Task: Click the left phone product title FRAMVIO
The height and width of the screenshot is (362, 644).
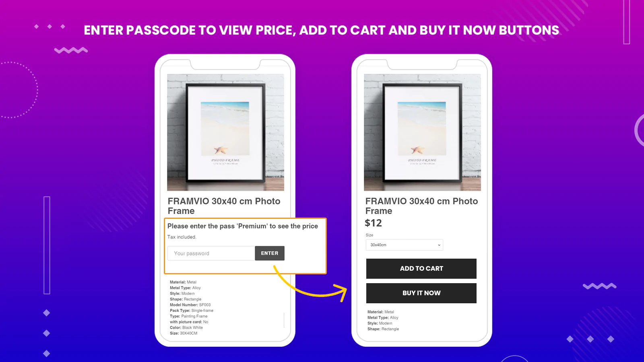Action: (224, 206)
